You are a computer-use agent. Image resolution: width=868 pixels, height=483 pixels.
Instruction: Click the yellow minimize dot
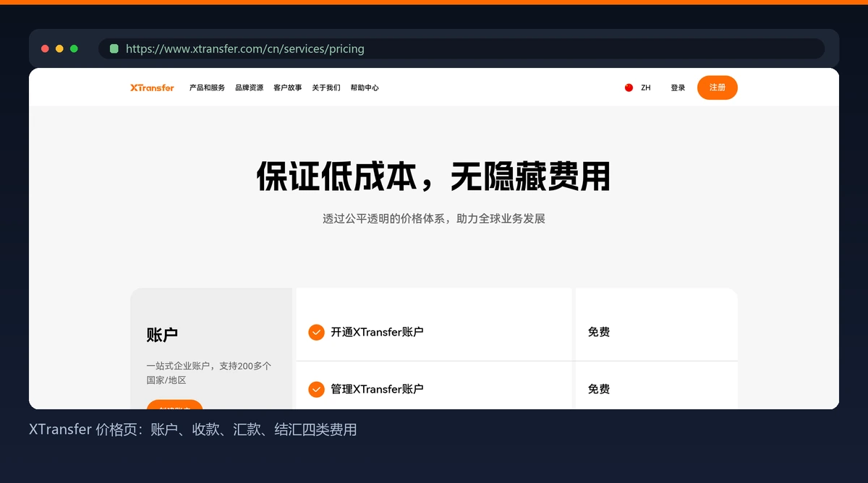point(59,48)
